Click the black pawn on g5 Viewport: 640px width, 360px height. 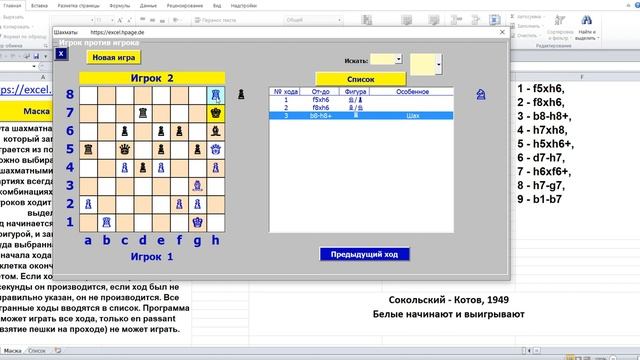(x=198, y=149)
